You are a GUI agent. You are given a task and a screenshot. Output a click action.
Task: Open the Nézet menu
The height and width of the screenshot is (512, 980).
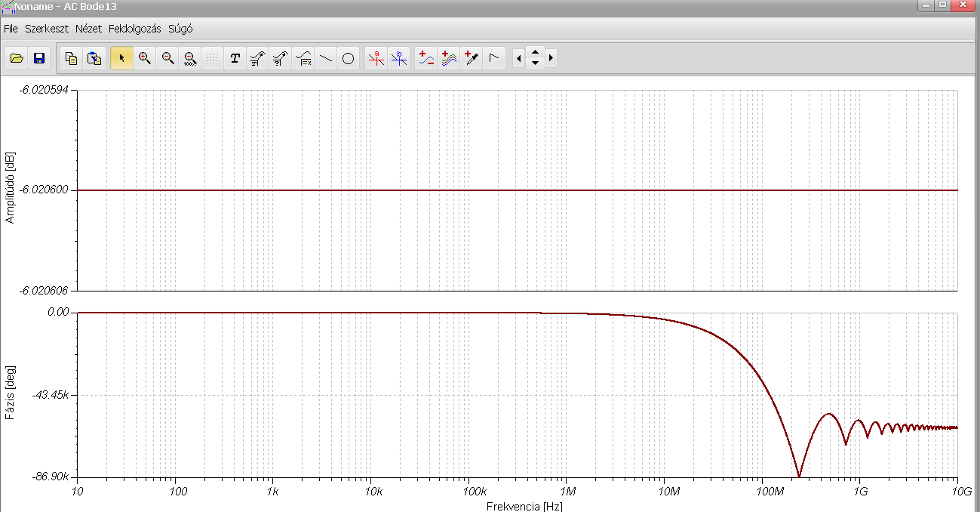coord(89,29)
